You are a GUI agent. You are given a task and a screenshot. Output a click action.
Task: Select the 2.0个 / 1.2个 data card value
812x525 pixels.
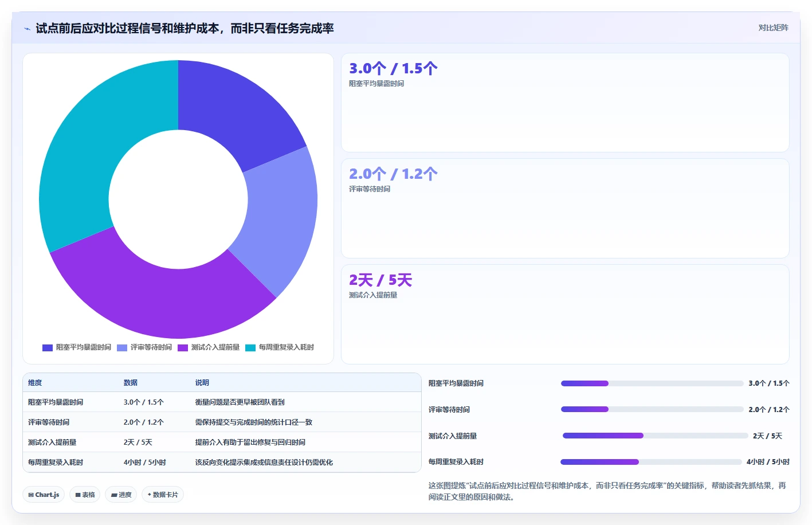[x=393, y=174]
